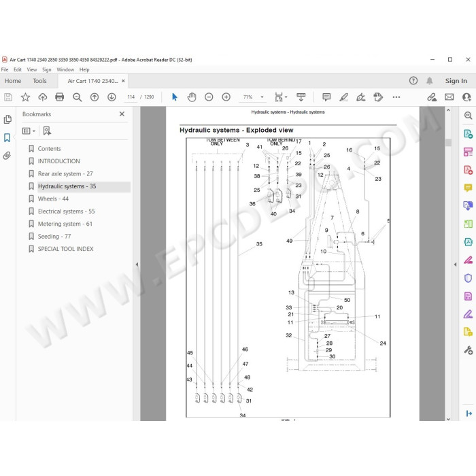Screen dimensions: 476x476
Task: Expand more tools ellipsis menu
Action: [x=396, y=97]
